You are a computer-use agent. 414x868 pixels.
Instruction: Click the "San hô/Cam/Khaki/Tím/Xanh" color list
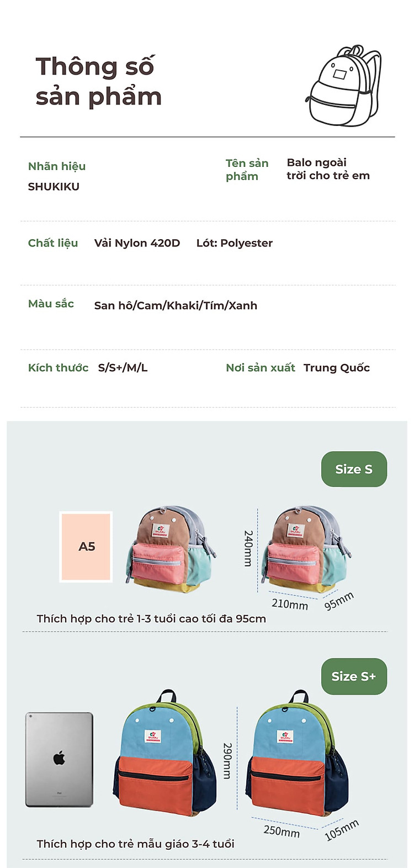coord(176,306)
